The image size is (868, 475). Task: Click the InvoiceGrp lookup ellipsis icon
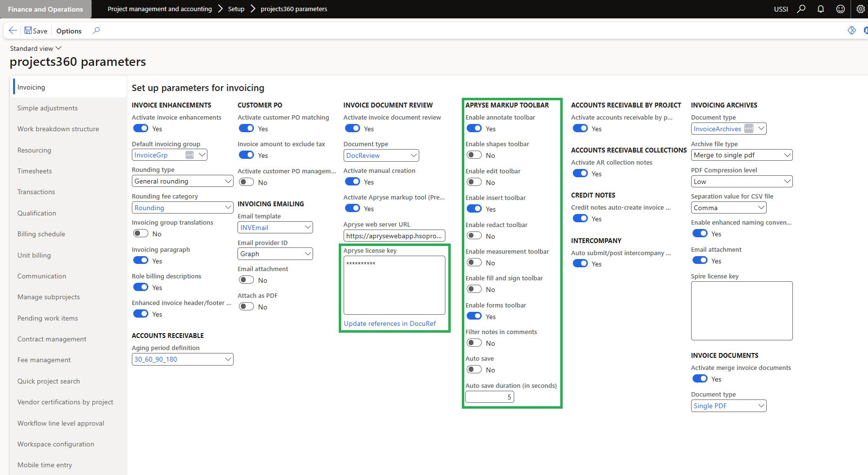(189, 155)
